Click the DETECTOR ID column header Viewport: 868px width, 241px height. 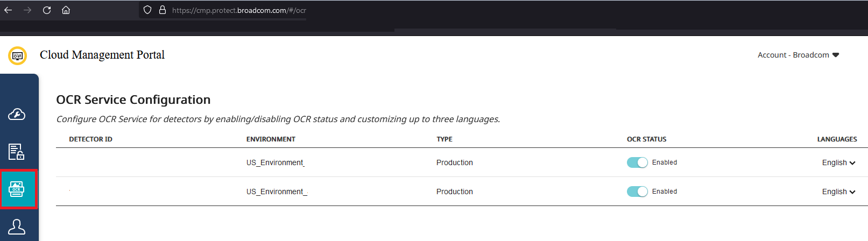[90, 139]
